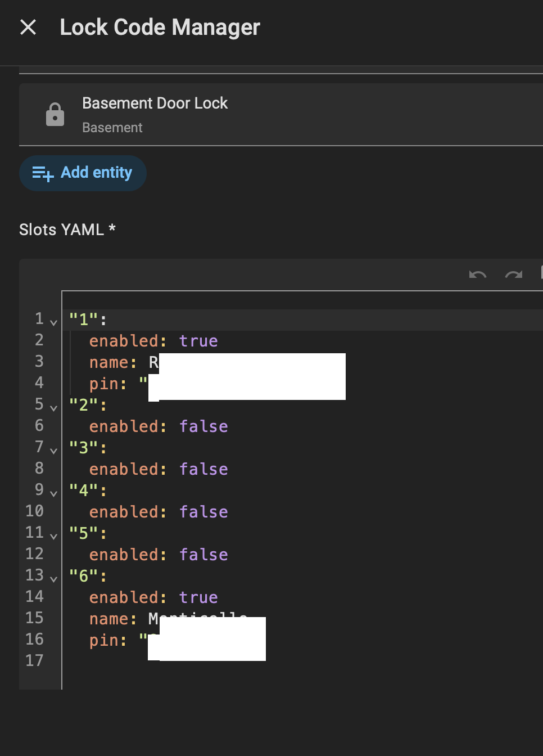Collapse the slot "2" fold arrow

tap(54, 408)
